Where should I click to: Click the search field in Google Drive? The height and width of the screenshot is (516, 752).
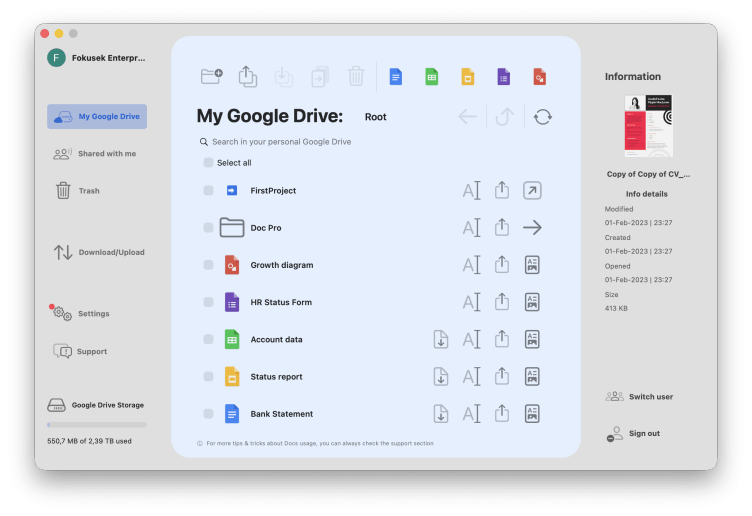(x=282, y=142)
